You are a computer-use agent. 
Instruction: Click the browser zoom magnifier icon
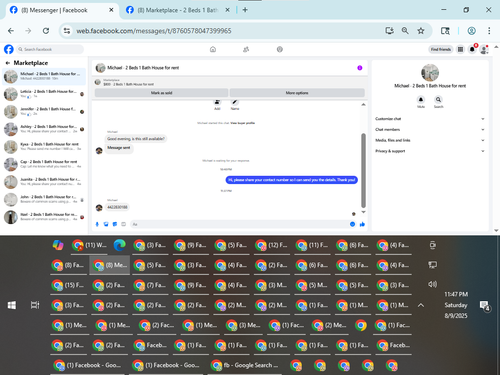tap(405, 31)
